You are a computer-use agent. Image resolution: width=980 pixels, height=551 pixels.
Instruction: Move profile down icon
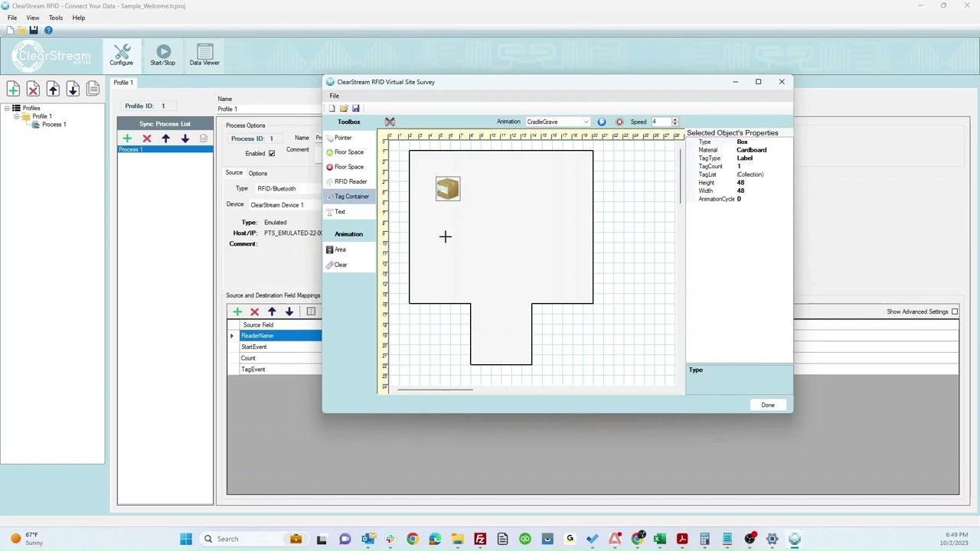pyautogui.click(x=73, y=90)
